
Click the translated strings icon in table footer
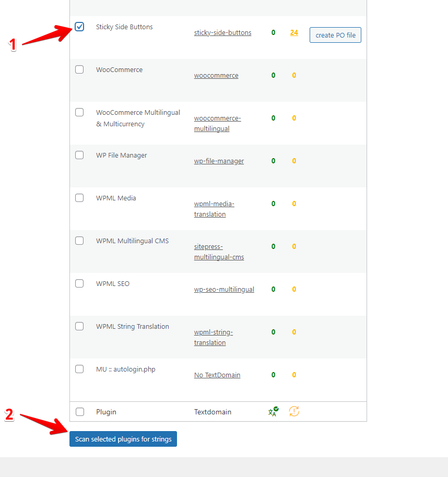pos(273,412)
